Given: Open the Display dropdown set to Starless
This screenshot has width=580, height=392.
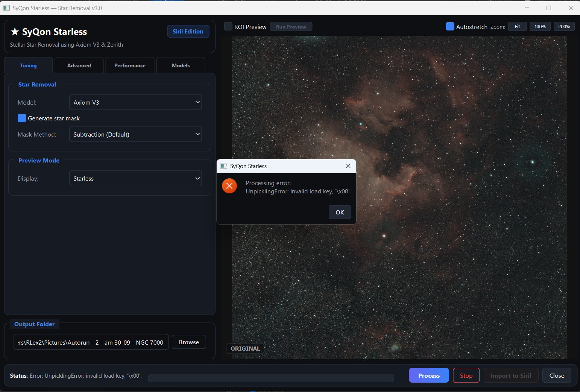Looking at the screenshot, I should point(135,178).
